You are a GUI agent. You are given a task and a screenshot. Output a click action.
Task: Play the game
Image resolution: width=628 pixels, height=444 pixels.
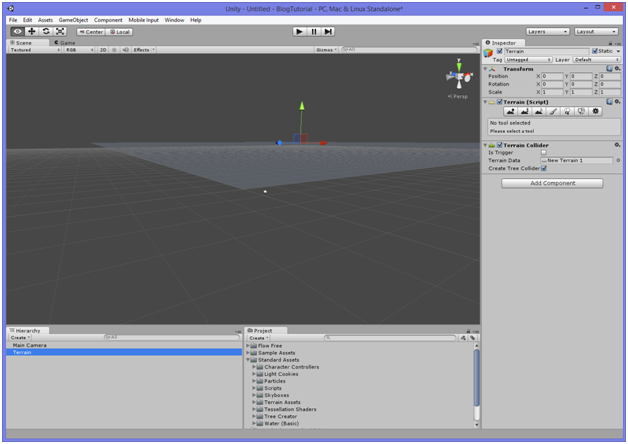pyautogui.click(x=300, y=32)
